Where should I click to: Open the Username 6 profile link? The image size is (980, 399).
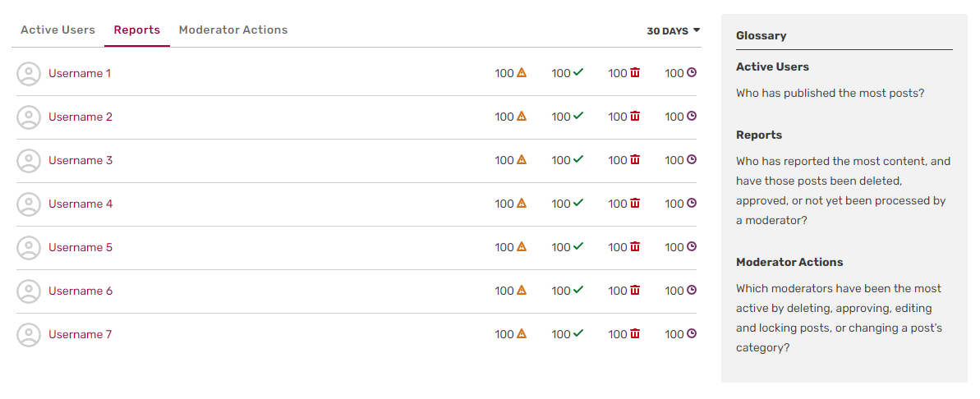coord(80,291)
